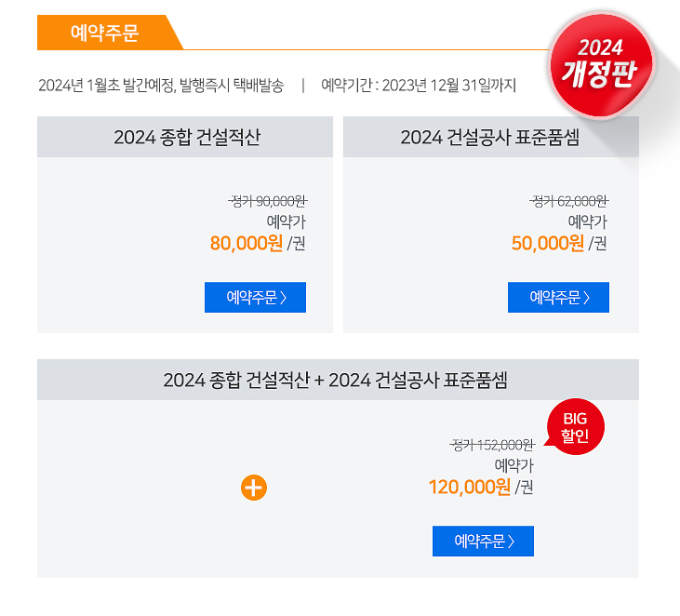680x616 pixels.
Task: Click the orange plus circle icon
Action: point(254,488)
